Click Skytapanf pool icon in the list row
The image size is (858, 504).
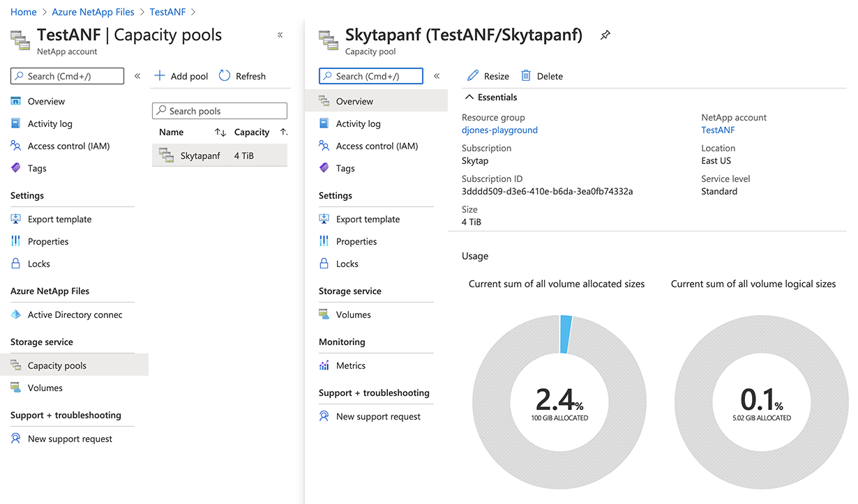coord(166,155)
